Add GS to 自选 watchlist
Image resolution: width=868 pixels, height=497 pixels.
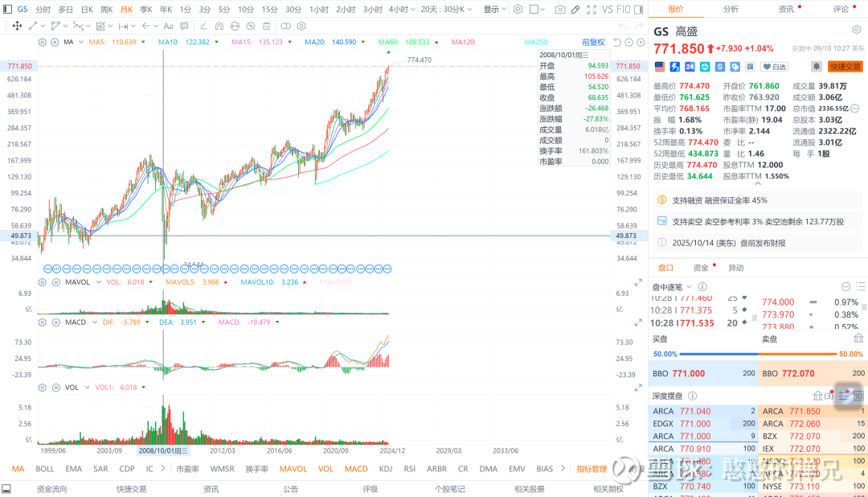click(775, 67)
